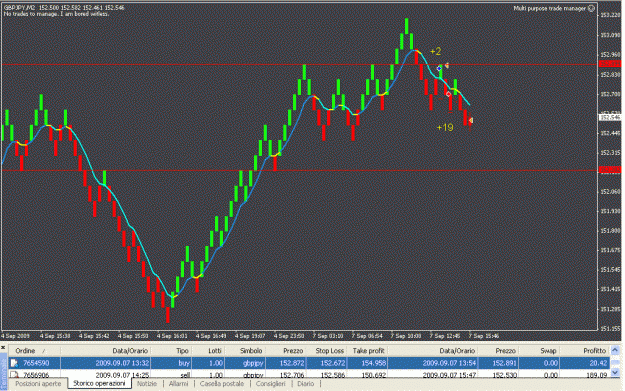
Task: Click the scroll down arrow in the order history list
Action: [615, 373]
